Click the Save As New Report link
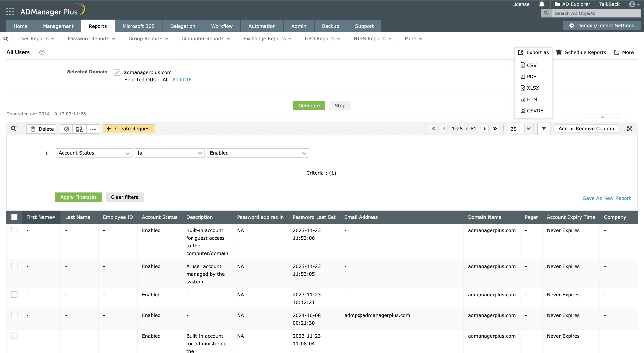The width and height of the screenshot is (644, 353). (x=607, y=198)
